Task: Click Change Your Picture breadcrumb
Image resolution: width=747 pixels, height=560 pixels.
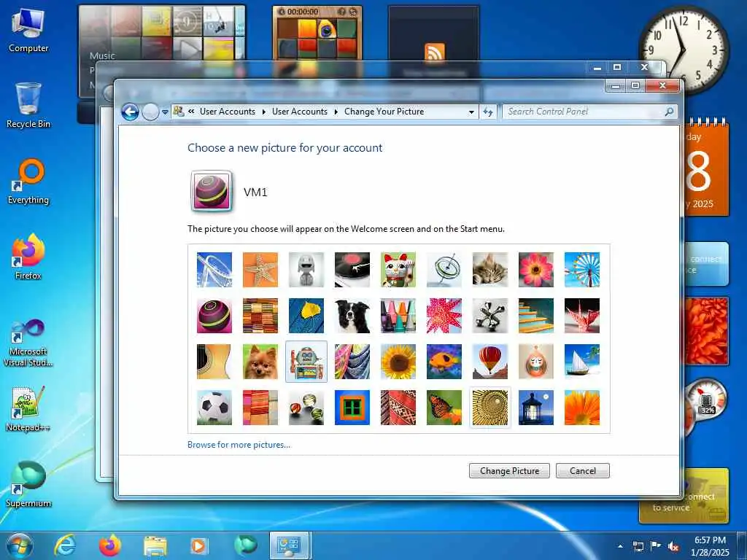Action: [384, 112]
